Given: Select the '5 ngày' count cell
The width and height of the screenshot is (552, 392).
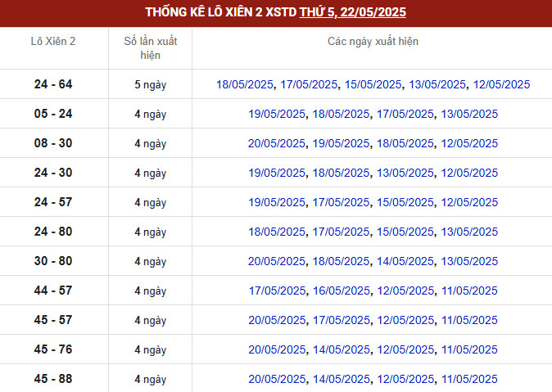Looking at the screenshot, I should (151, 85).
